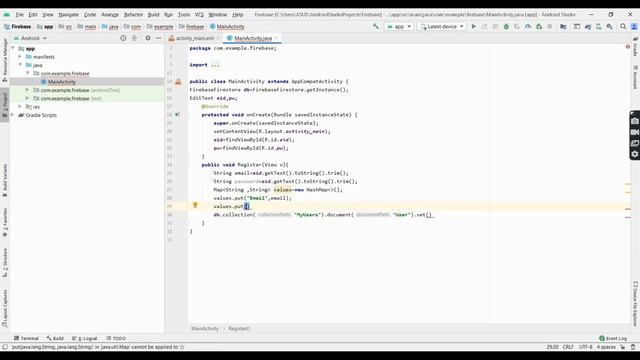This screenshot has width=640, height=360.
Task: Open the Android view selector dropdown
Action: pyautogui.click(x=31, y=38)
